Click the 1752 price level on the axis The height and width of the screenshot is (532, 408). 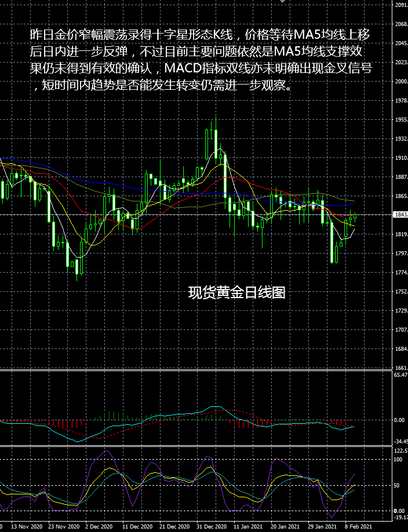coord(401,292)
